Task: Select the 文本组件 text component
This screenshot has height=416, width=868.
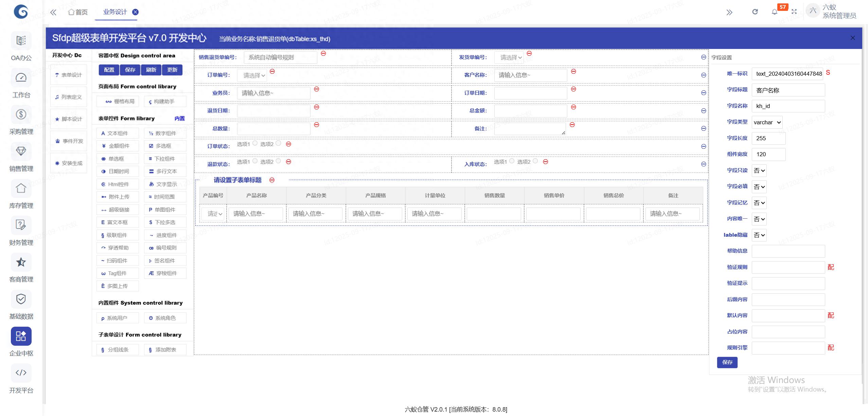Action: [117, 133]
